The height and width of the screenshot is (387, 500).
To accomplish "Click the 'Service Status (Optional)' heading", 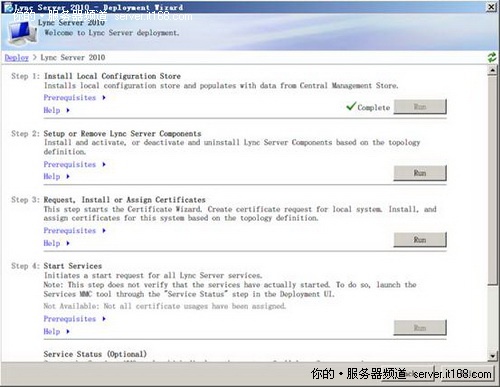I will (x=95, y=354).
